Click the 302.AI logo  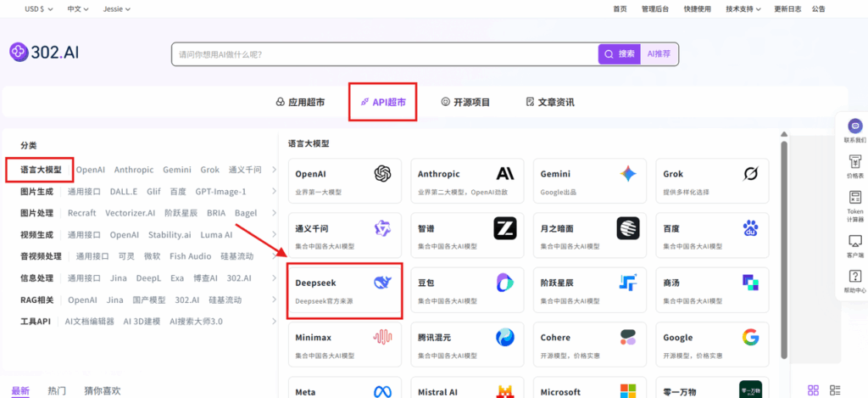click(44, 53)
